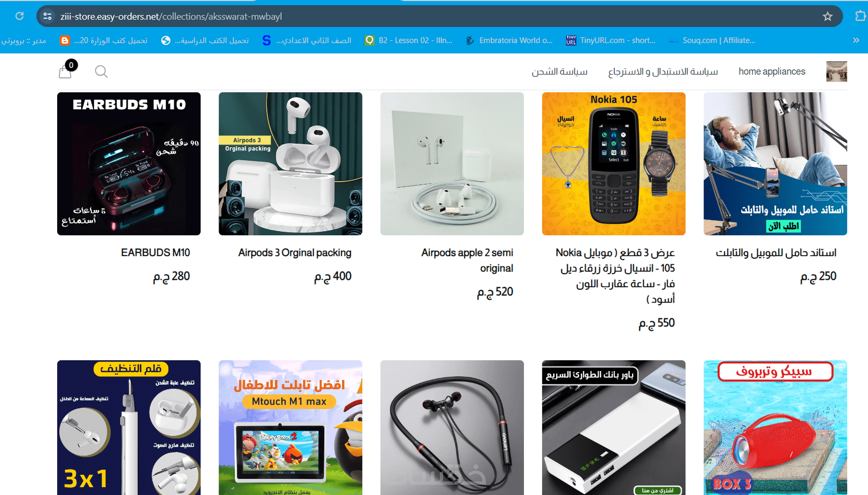Open the shopping cart bag icon
The image size is (868, 495).
coord(65,71)
